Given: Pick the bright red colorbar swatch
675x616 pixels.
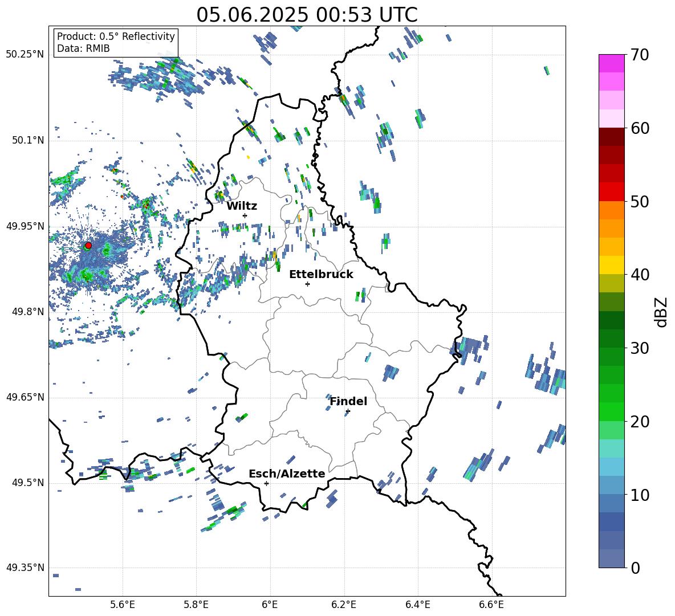Looking at the screenshot, I should pyautogui.click(x=612, y=192).
